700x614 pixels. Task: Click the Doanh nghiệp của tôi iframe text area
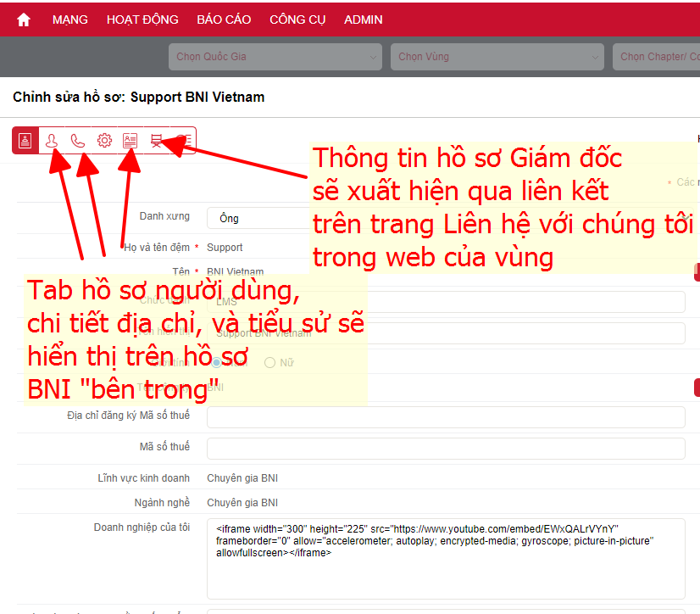[x=446, y=559]
